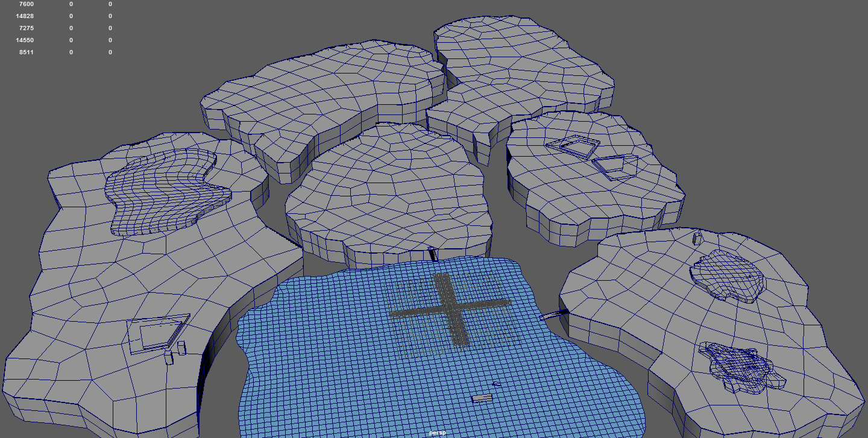Screen dimensions: 868x438
Task: Click the 14828 value in the HUD
Action: click(25, 16)
